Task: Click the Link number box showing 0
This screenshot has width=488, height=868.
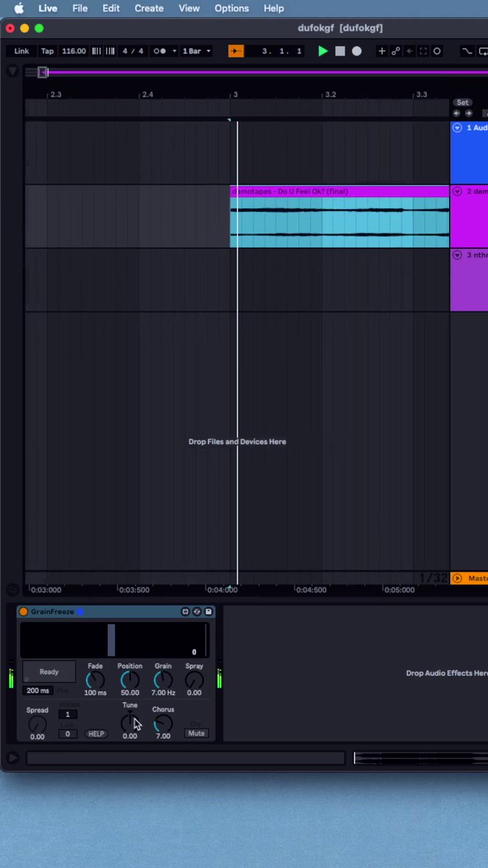Action: (x=68, y=734)
